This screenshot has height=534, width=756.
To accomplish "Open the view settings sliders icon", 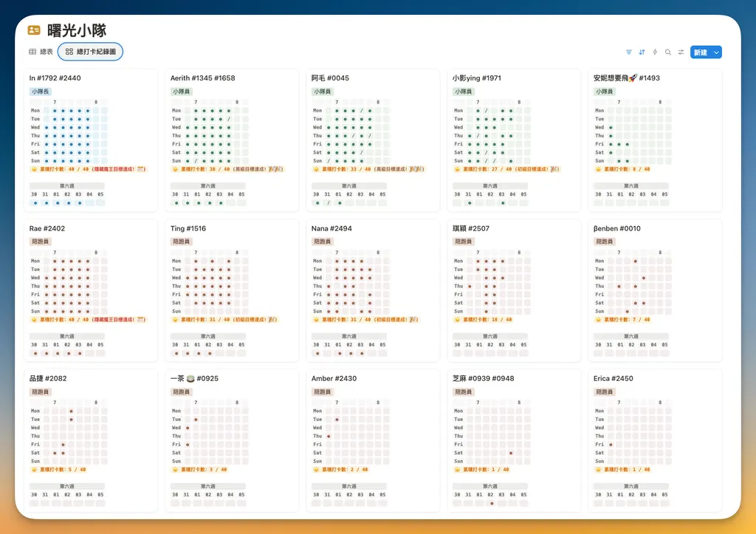I will coord(681,52).
